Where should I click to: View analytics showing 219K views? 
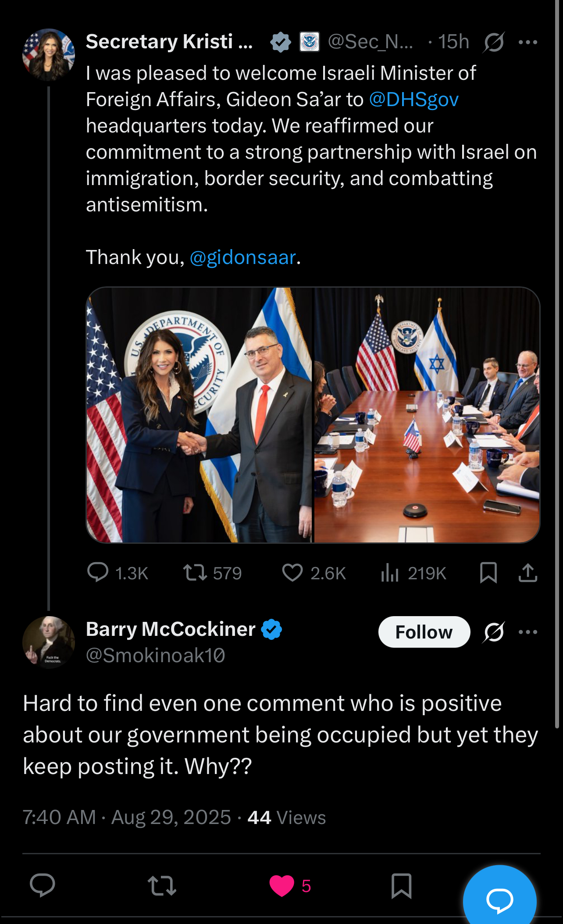click(390, 573)
